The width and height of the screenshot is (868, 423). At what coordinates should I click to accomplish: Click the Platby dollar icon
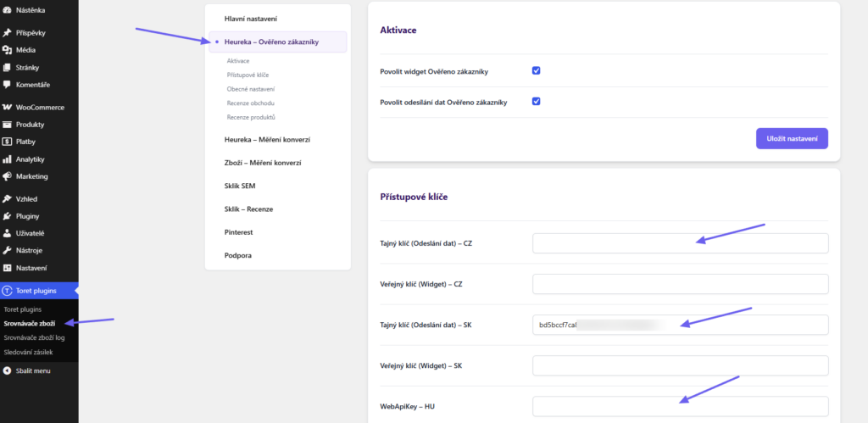7,142
